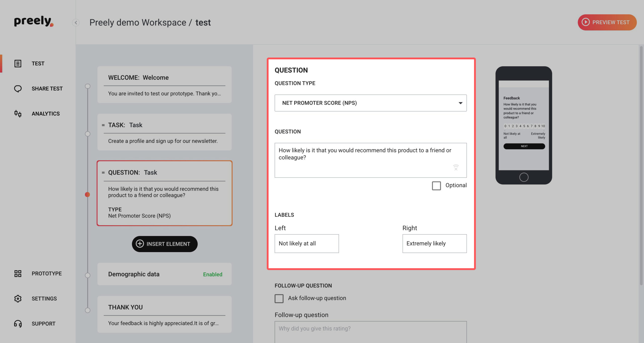Screen dimensions: 644x343
Task: Enable the Optional checkbox
Action: click(436, 186)
